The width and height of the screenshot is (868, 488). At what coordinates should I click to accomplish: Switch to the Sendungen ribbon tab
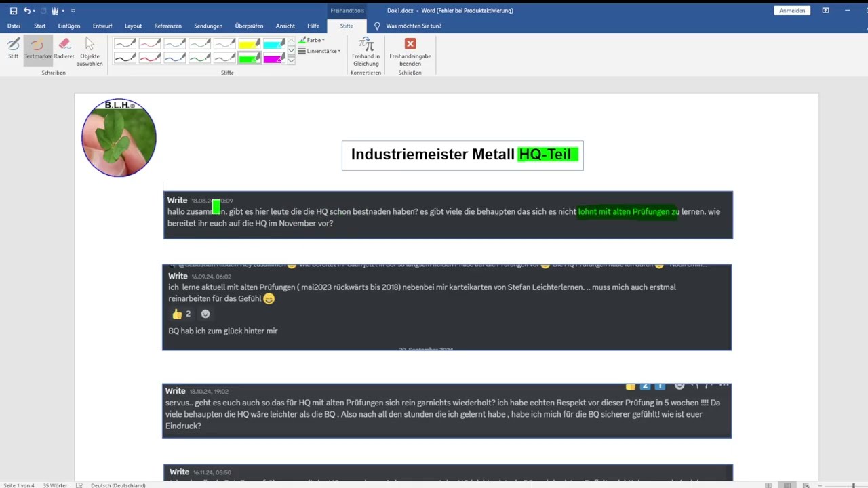[208, 26]
